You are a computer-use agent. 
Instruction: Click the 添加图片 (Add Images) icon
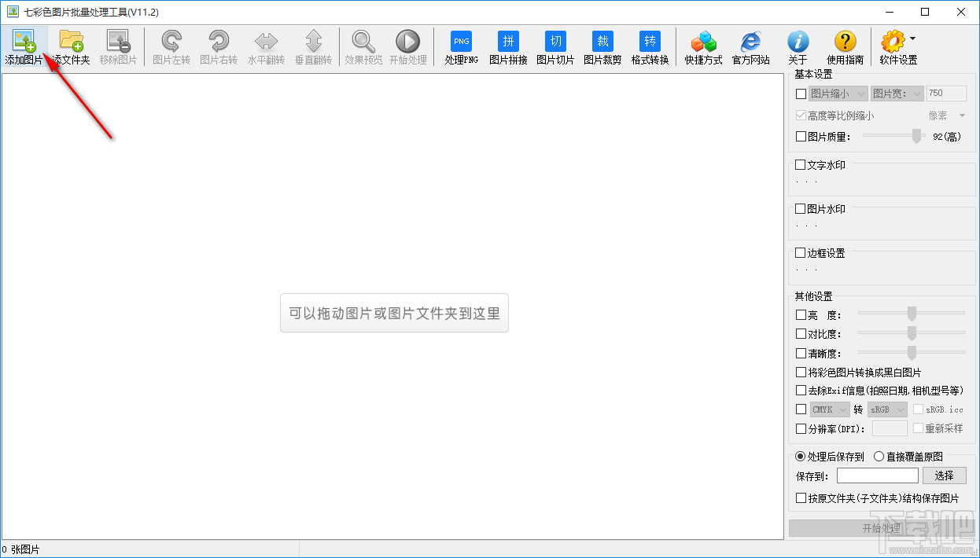(24, 46)
